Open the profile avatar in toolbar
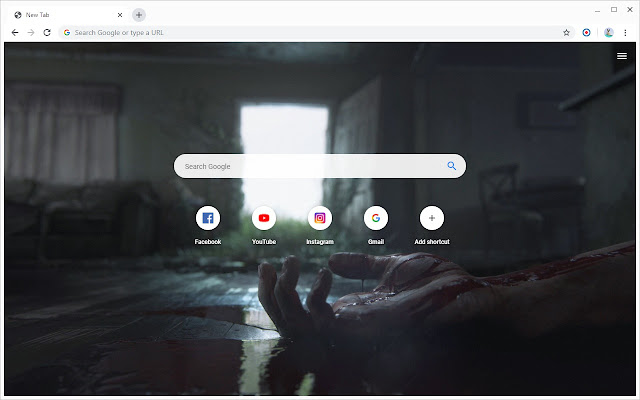640x400 pixels. pos(609,33)
